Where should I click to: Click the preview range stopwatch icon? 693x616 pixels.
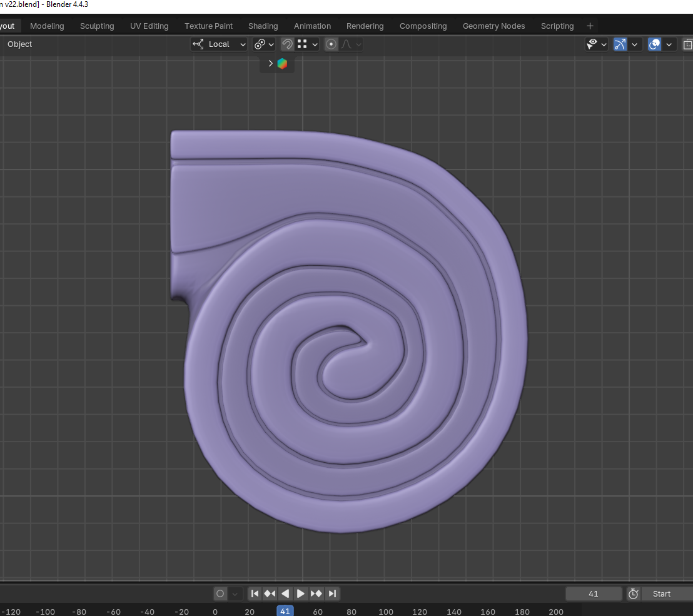[634, 593]
